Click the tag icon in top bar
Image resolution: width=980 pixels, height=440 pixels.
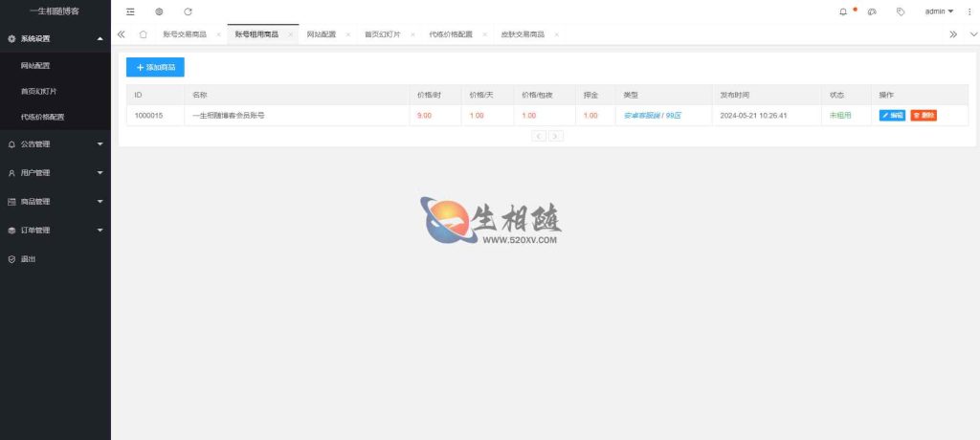coord(901,11)
